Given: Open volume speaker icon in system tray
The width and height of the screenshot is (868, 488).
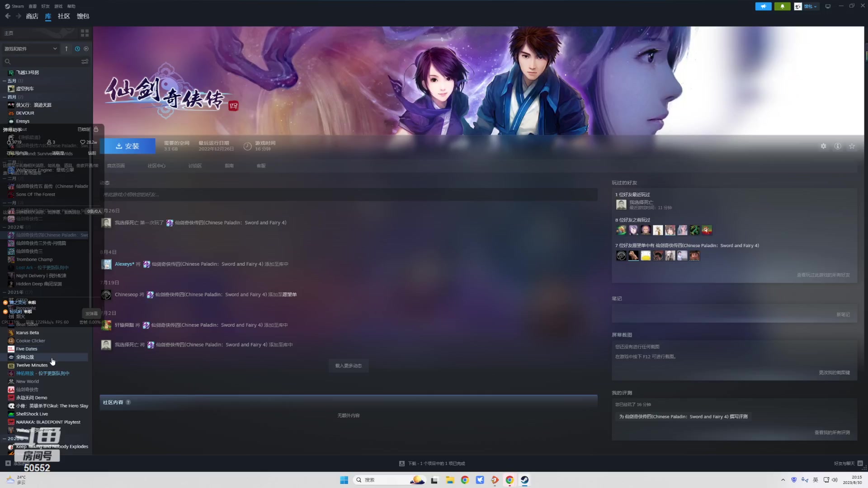Looking at the screenshot, I should point(835,480).
